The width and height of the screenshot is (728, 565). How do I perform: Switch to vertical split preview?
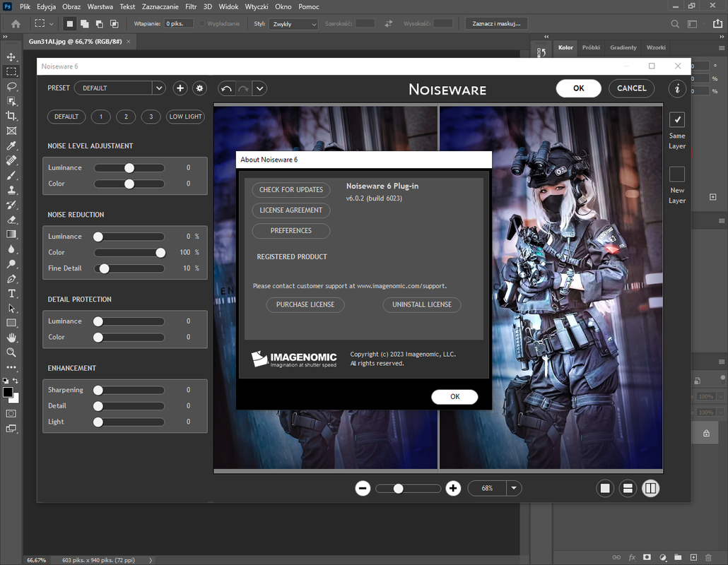tap(650, 488)
